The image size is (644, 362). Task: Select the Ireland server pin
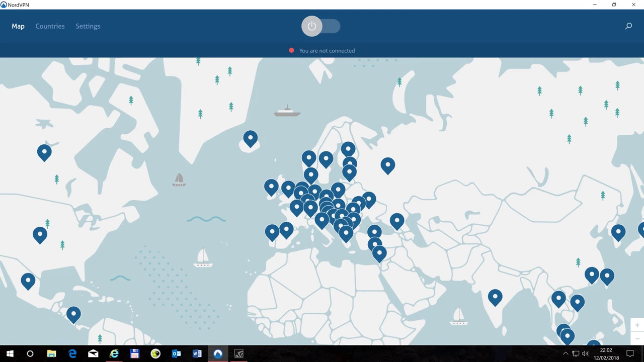point(271,187)
